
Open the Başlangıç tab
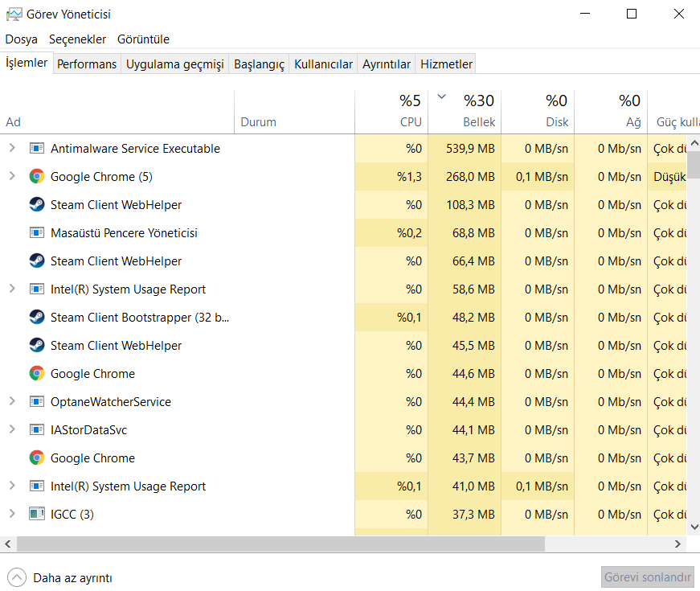259,64
